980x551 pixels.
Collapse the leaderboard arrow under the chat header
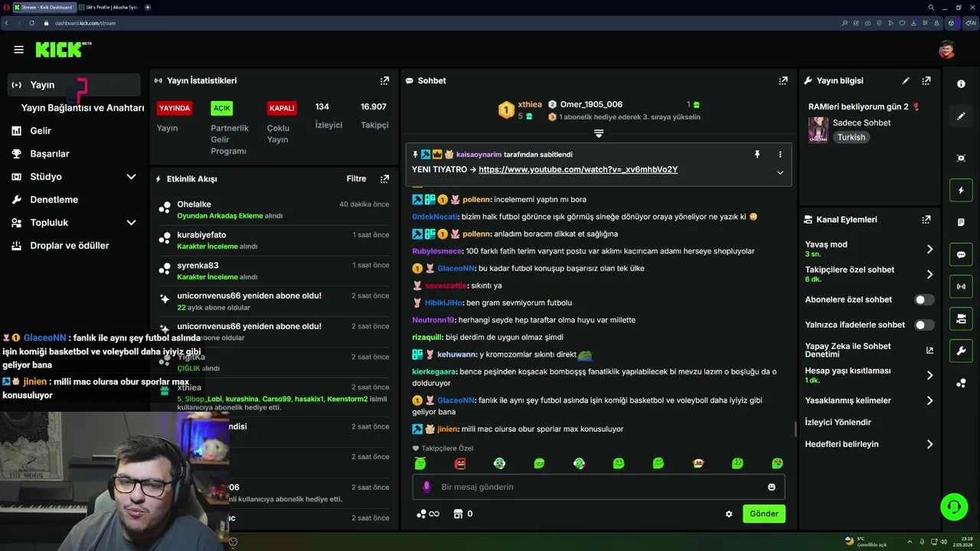coord(599,133)
